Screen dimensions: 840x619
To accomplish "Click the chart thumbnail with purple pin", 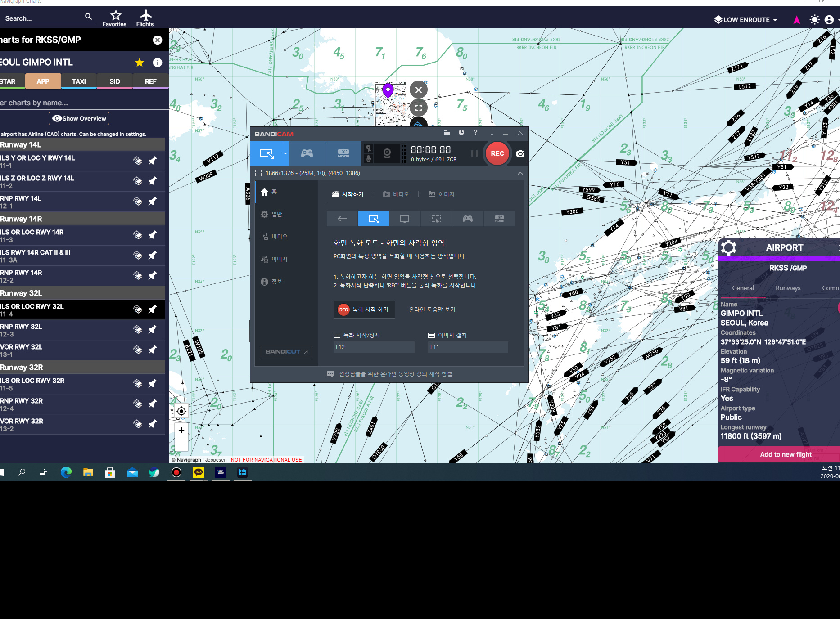I will click(390, 104).
